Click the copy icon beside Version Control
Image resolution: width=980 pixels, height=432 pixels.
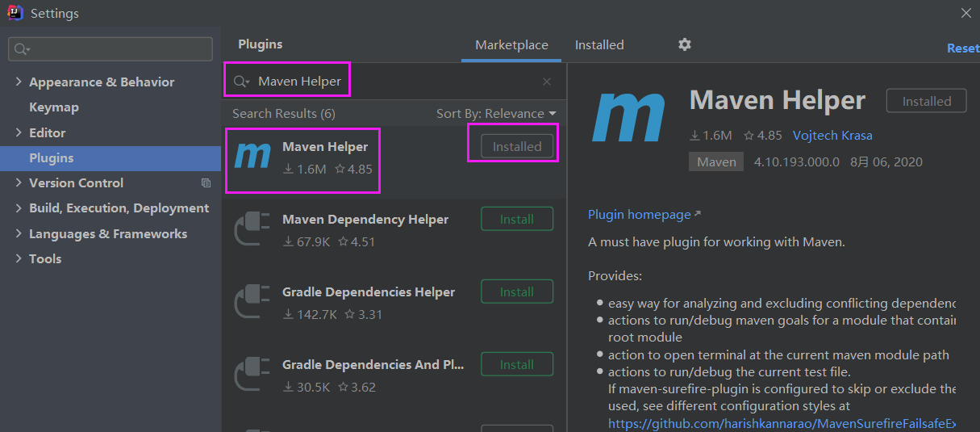206,183
